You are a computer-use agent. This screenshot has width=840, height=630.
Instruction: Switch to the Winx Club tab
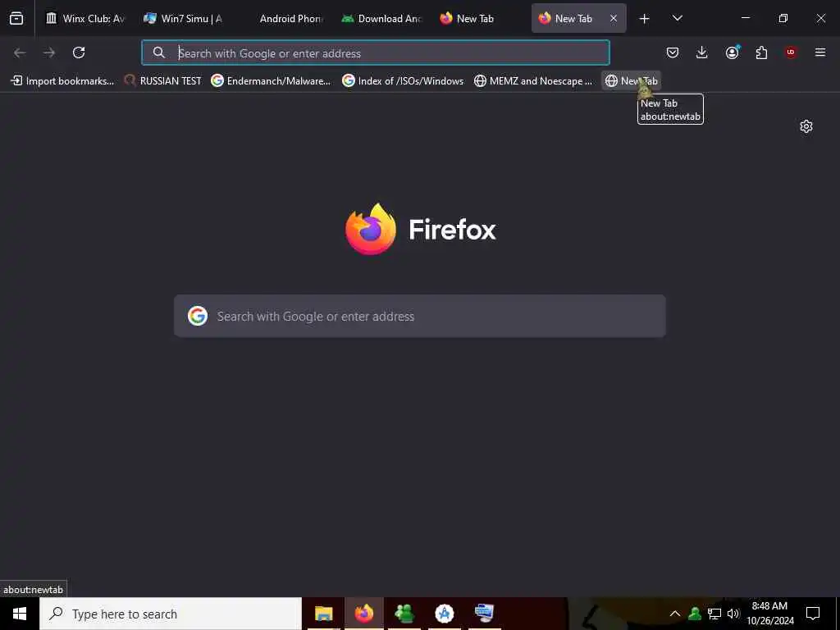click(x=85, y=18)
